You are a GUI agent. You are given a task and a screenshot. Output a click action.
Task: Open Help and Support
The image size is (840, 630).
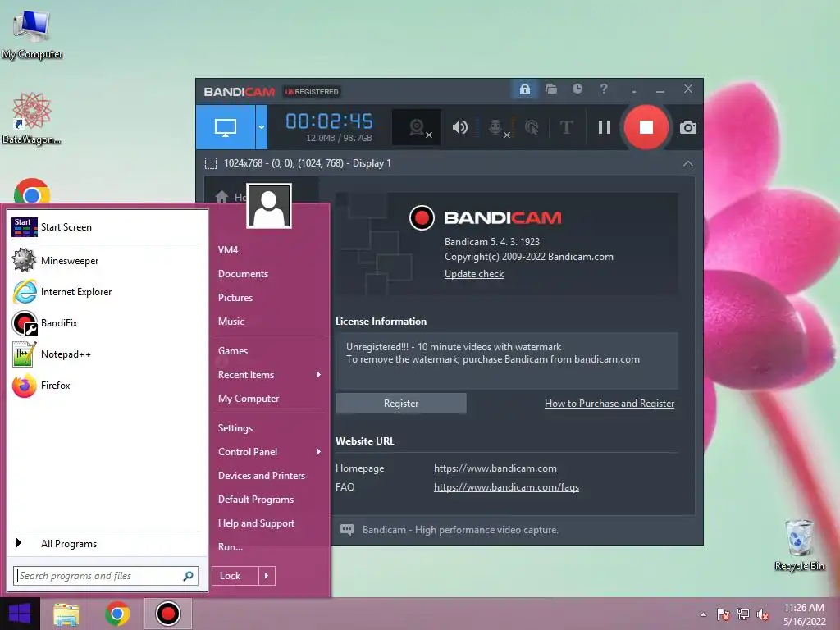click(x=256, y=523)
